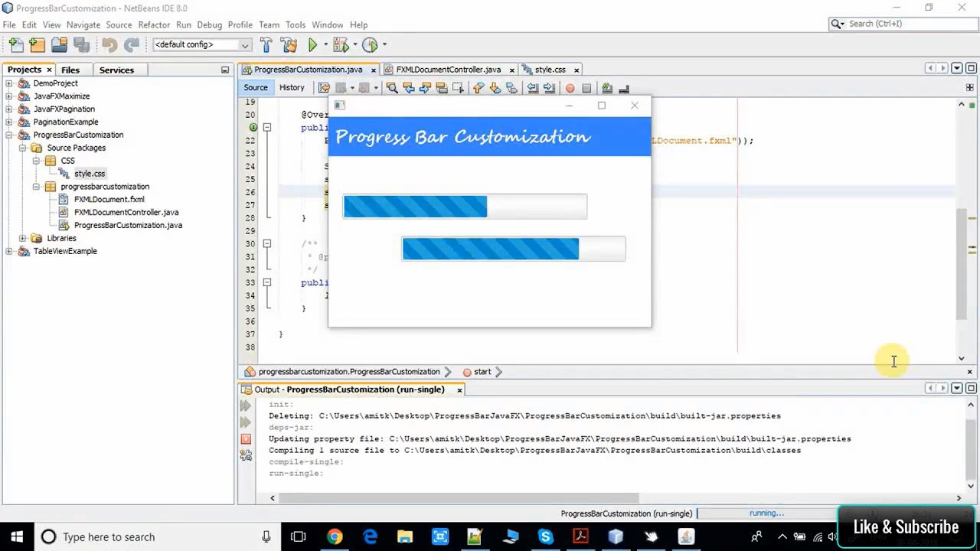Select FXMLDocument.fxml in the project tree
Screen dimensions: 980x551
click(109, 199)
